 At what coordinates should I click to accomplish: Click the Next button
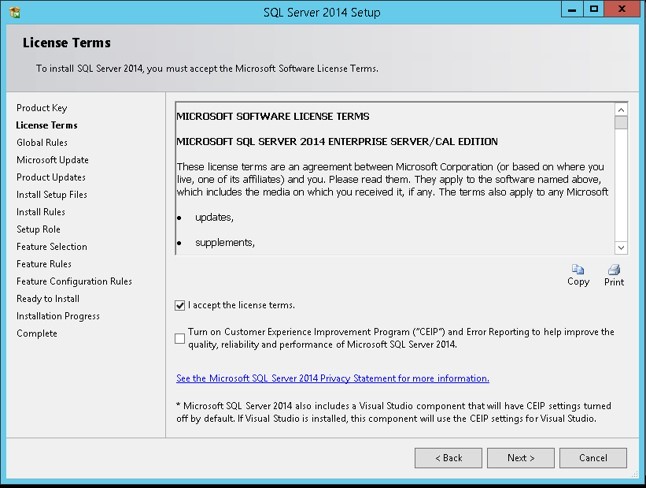point(520,458)
